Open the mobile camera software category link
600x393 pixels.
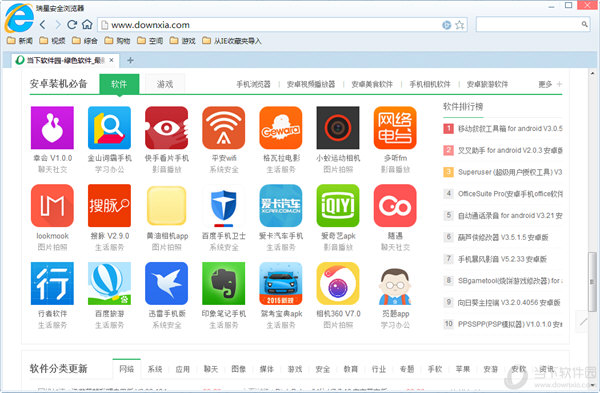point(430,84)
